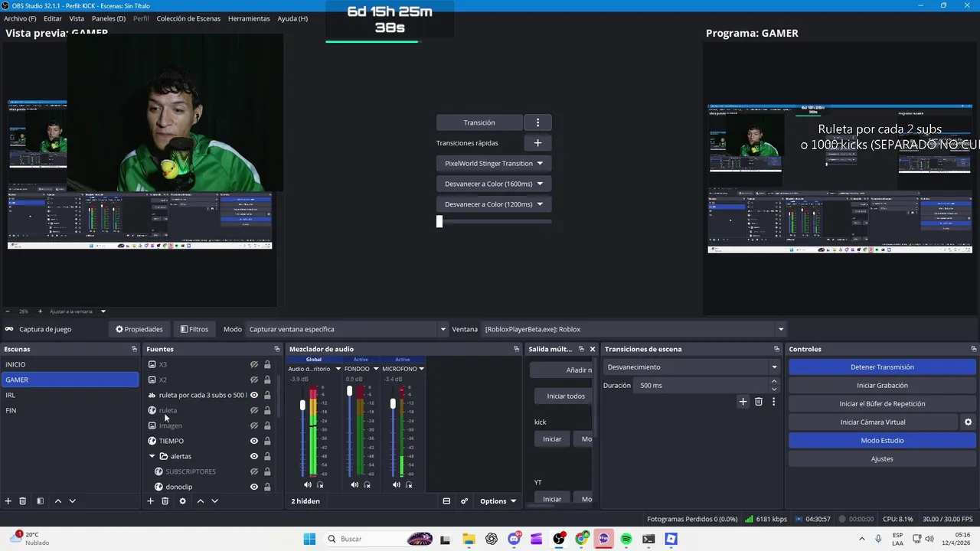Image resolution: width=980 pixels, height=551 pixels.
Task: Open virtual camera settings gear
Action: [968, 422]
